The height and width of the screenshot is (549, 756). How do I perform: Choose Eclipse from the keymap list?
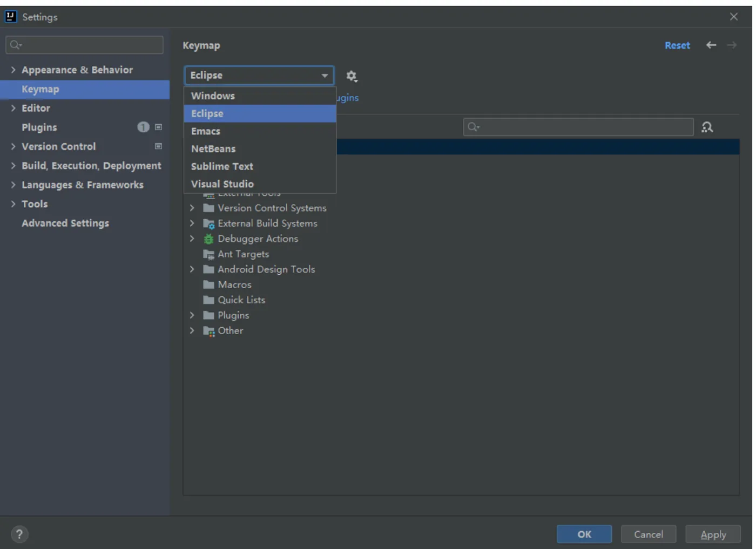click(260, 113)
